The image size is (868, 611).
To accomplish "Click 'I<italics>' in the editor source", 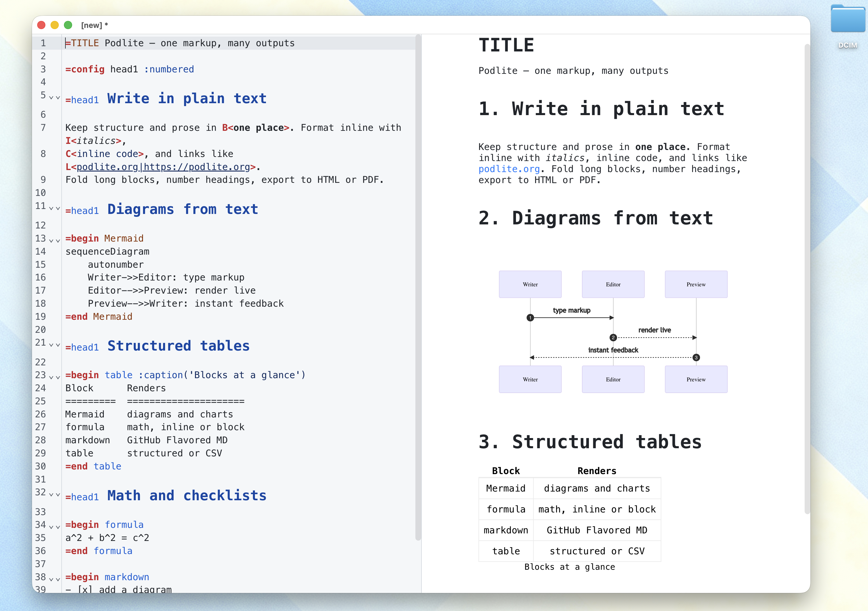I will coord(93,141).
